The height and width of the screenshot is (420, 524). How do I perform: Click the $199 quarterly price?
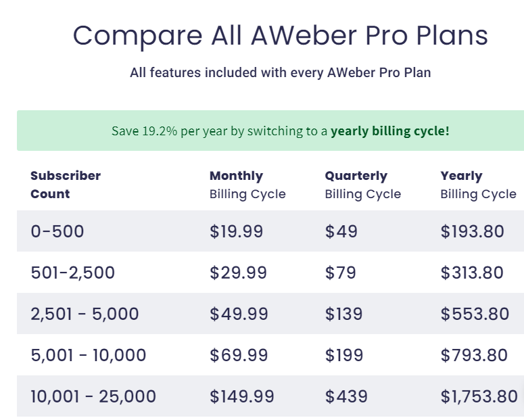click(x=343, y=355)
